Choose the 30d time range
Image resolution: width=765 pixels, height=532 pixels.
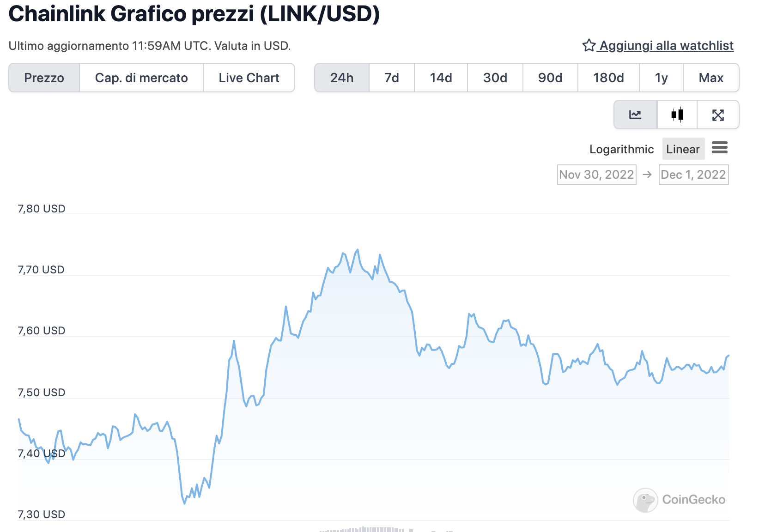pos(495,78)
